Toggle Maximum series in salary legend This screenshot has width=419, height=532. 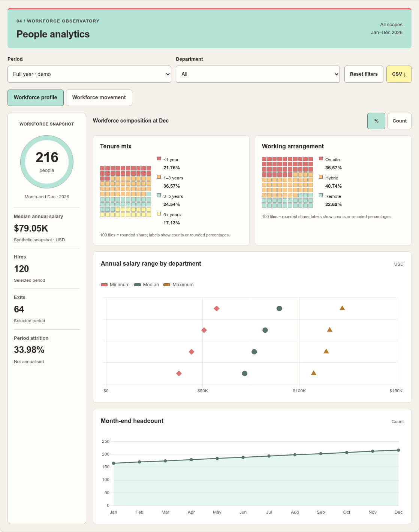179,285
